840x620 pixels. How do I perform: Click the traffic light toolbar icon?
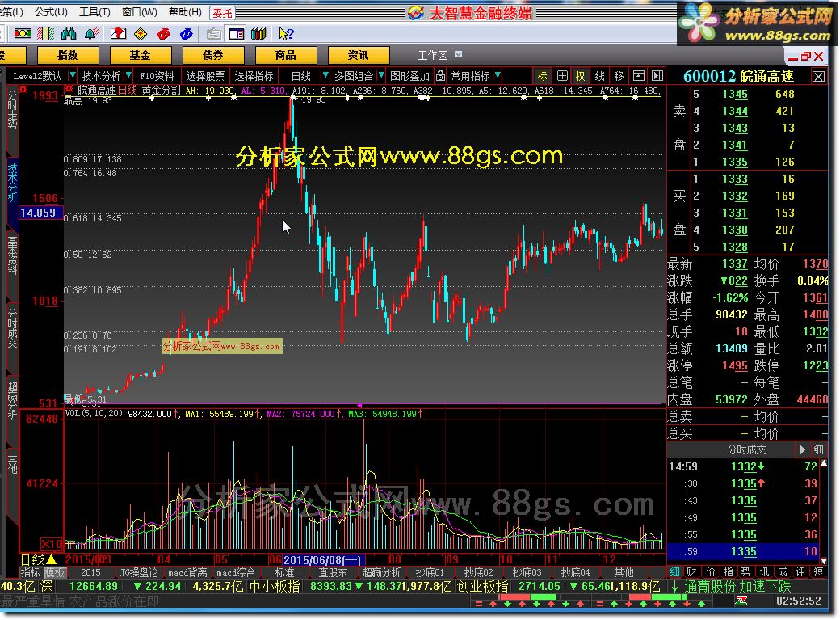point(23,34)
